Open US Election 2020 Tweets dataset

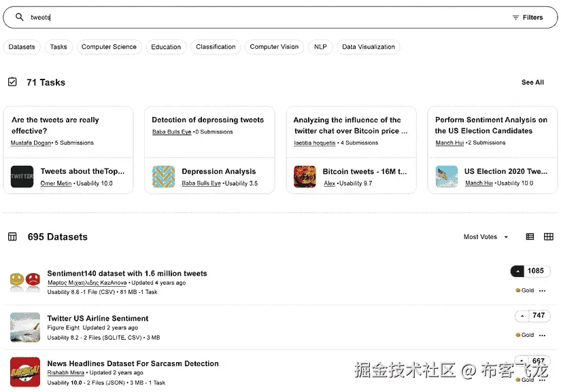(506, 171)
